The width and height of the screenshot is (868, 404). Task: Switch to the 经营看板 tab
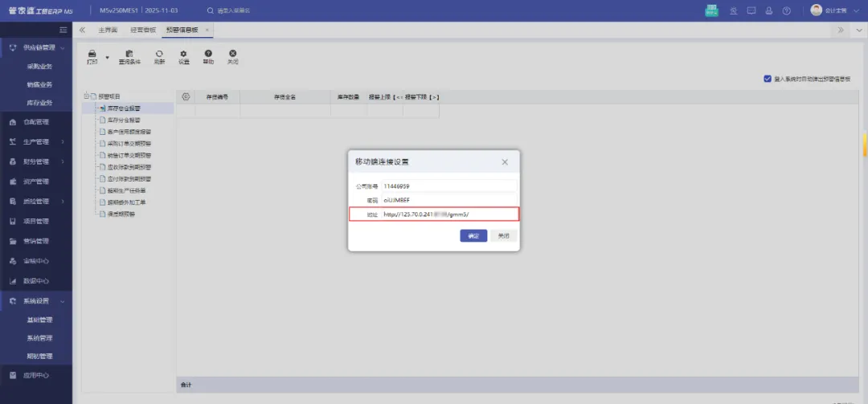pos(141,30)
